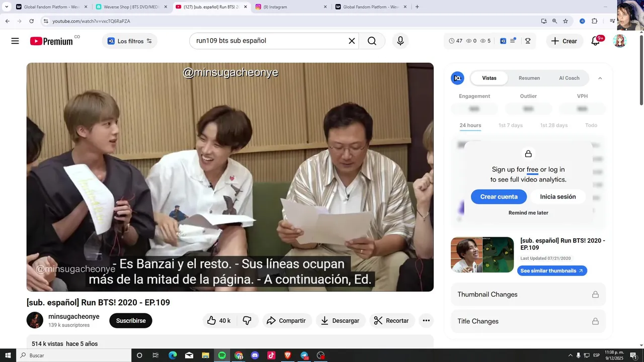Screen dimensions: 644x362
Task: Open the vidIQ list icon with blue dot
Action: click(513, 41)
